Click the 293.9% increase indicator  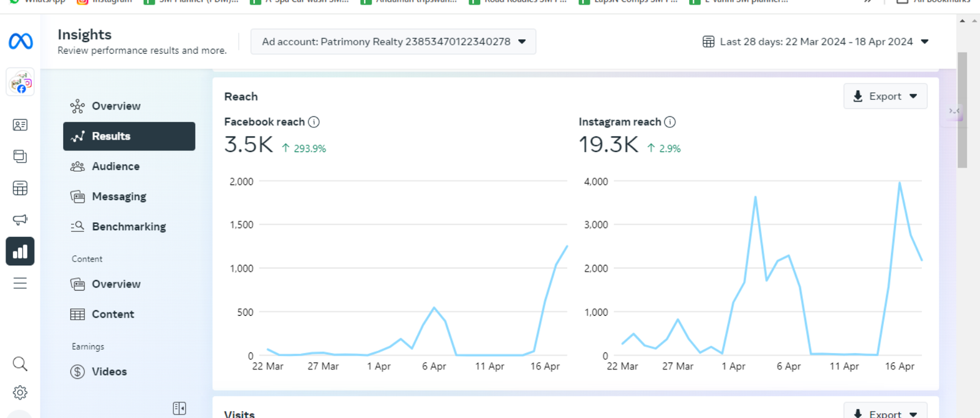[304, 148]
